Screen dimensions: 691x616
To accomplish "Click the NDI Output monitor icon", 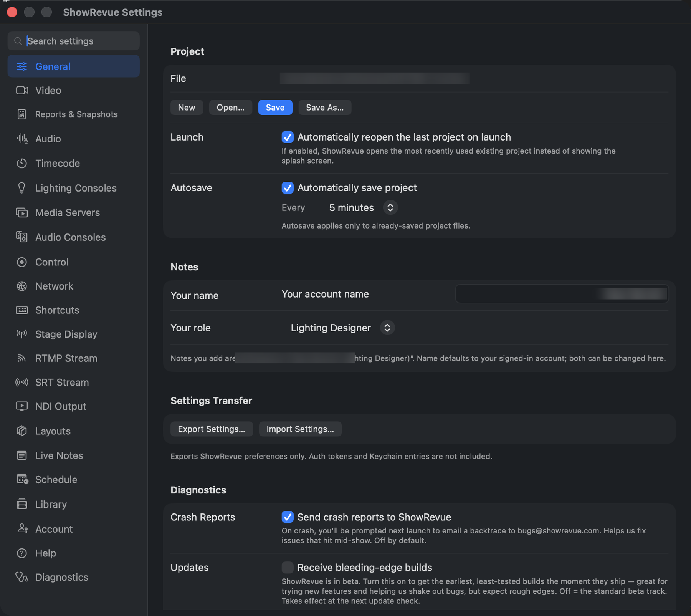I will click(22, 406).
